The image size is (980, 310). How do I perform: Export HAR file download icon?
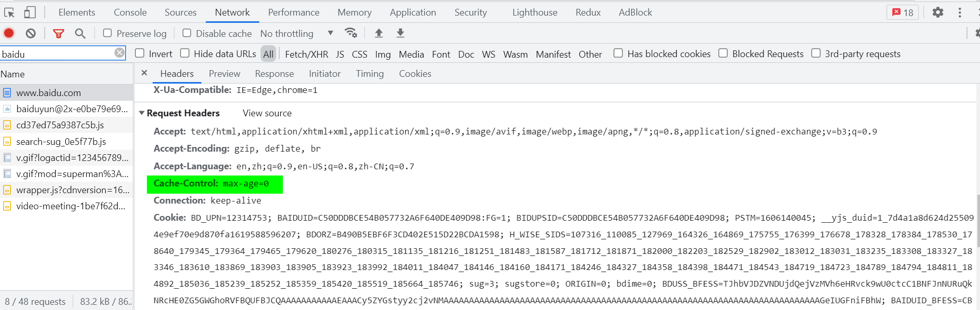(x=400, y=33)
